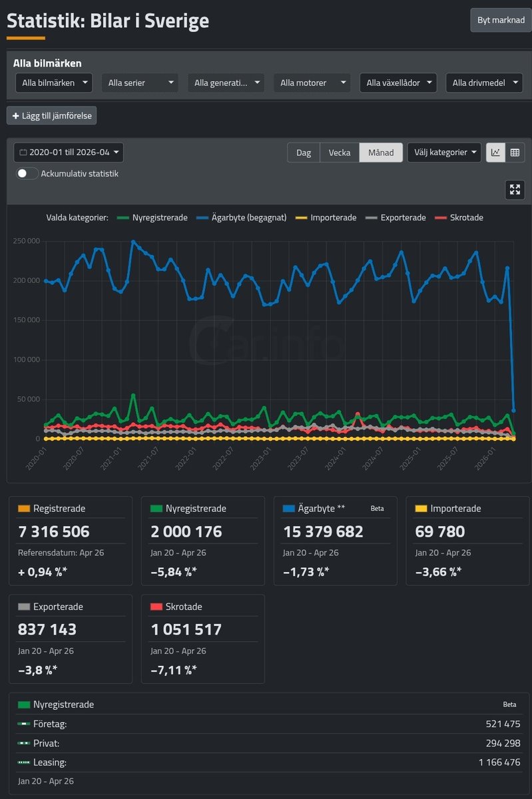This screenshot has height=799, width=532.
Task: Click Beta label on Ägarbyte card
Action: 378,508
